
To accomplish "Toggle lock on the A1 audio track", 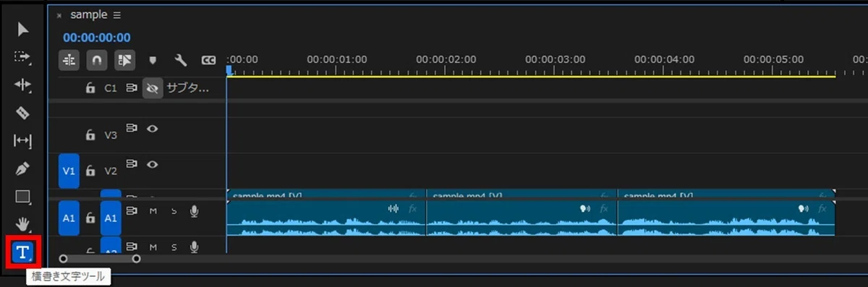I will coord(90,218).
